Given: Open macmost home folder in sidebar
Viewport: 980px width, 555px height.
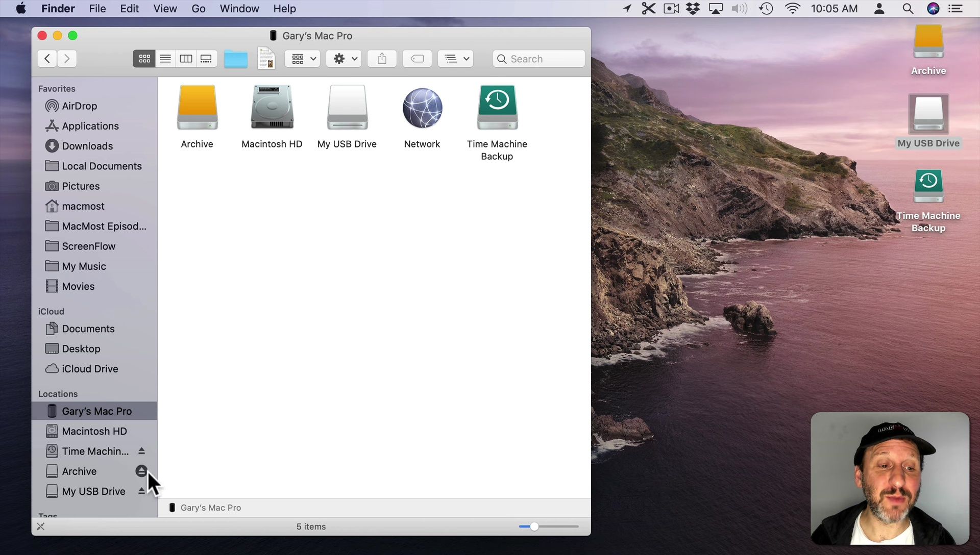Looking at the screenshot, I should [94, 206].
